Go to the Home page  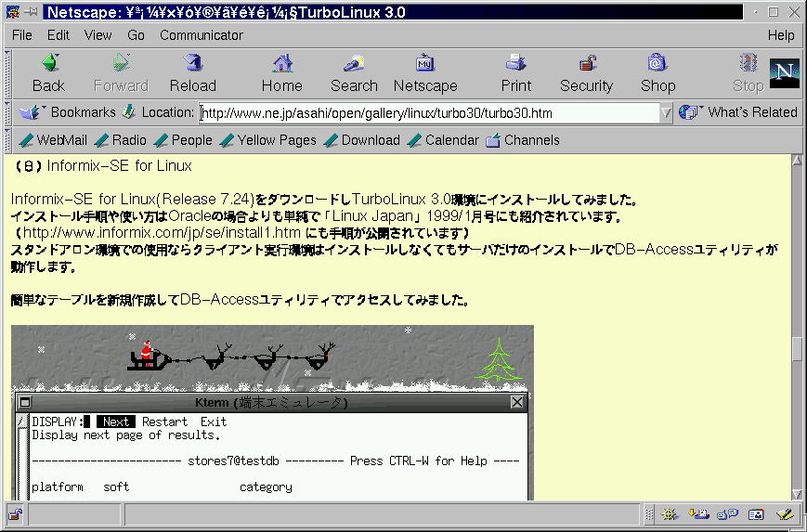(282, 73)
